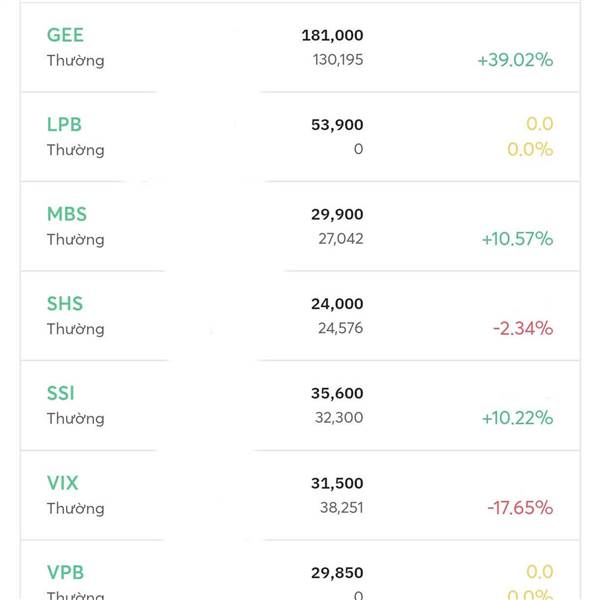Click VIX's average cost 38,251

(339, 508)
